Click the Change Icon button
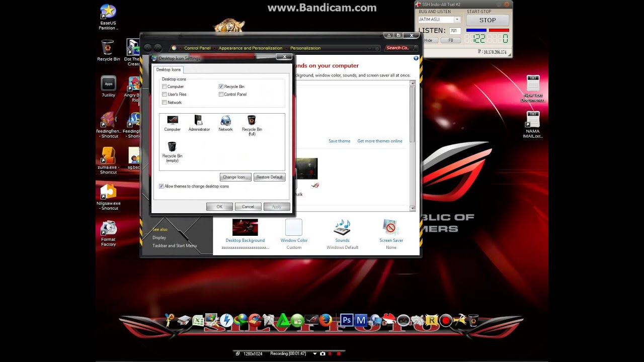This screenshot has width=644, height=362. [235, 177]
